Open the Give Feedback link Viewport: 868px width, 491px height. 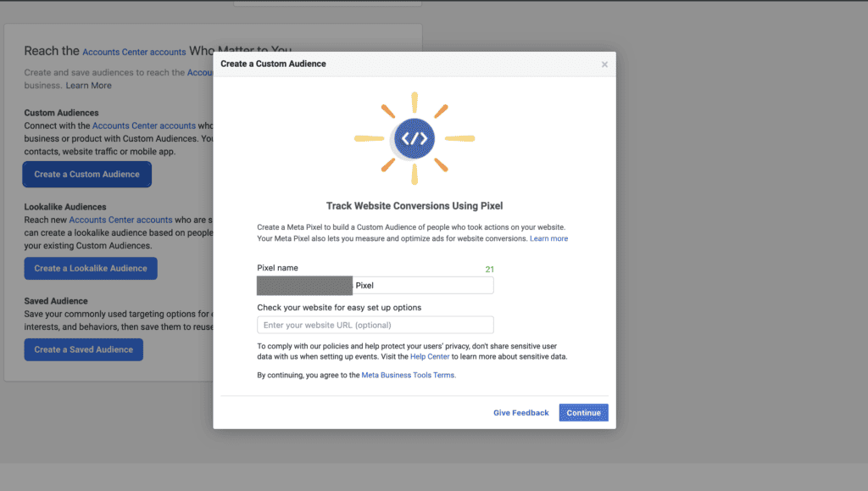[x=521, y=412]
